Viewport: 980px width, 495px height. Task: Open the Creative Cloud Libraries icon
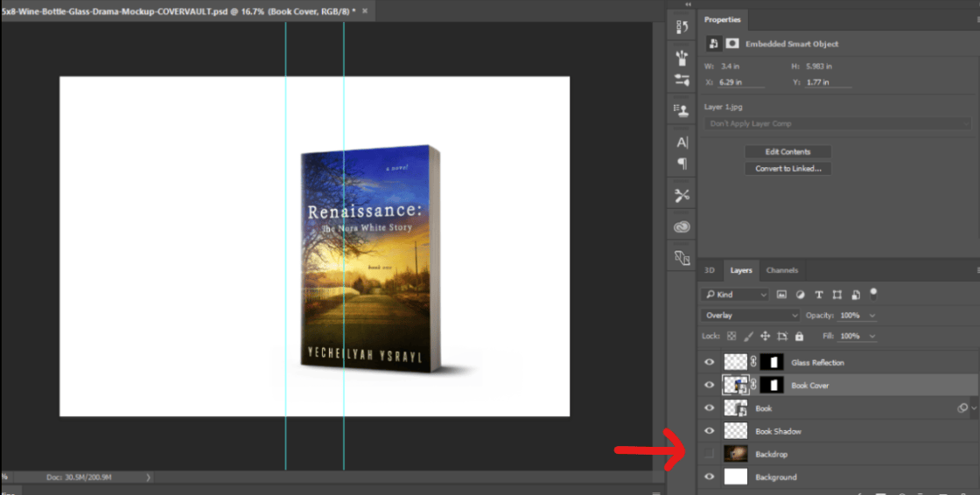[x=682, y=227]
